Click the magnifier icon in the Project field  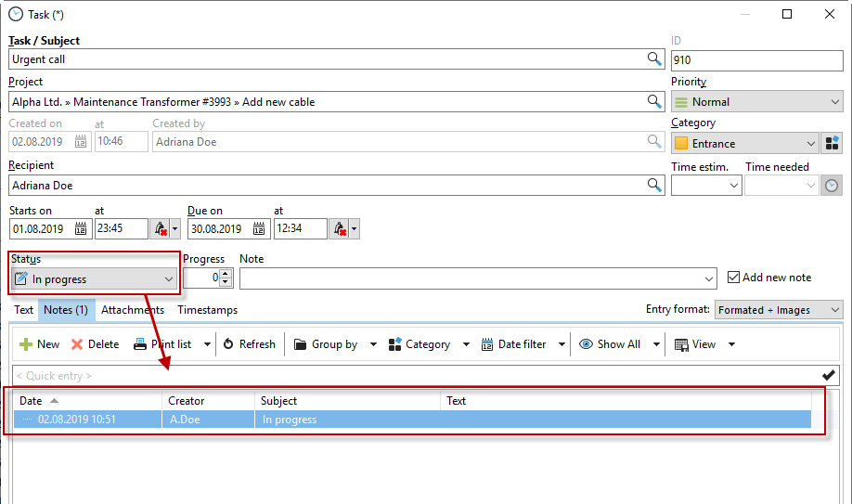(x=654, y=102)
